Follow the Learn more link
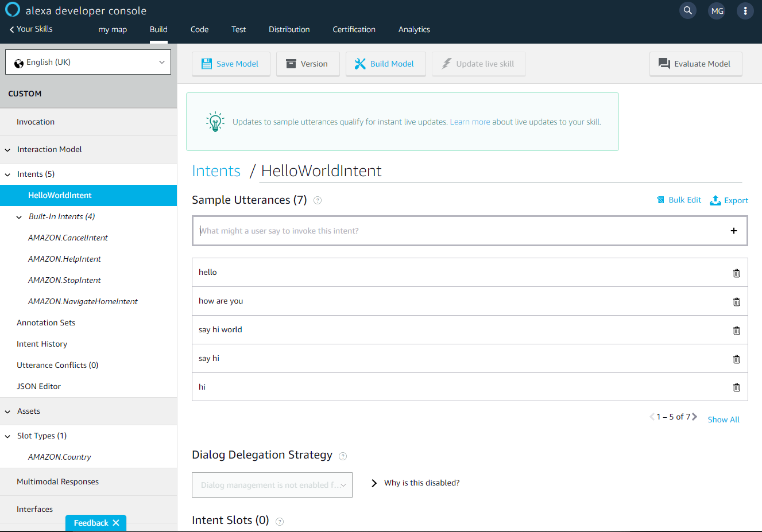The image size is (762, 532). click(x=470, y=122)
